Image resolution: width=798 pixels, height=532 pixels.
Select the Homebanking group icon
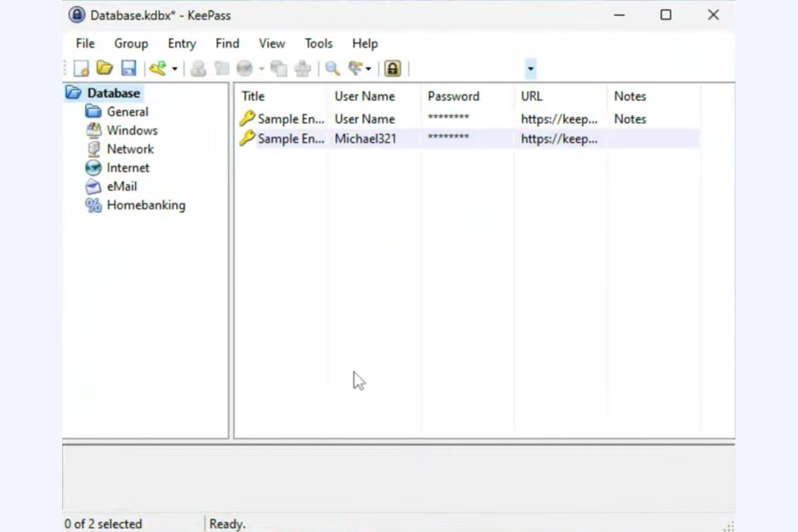(x=92, y=205)
